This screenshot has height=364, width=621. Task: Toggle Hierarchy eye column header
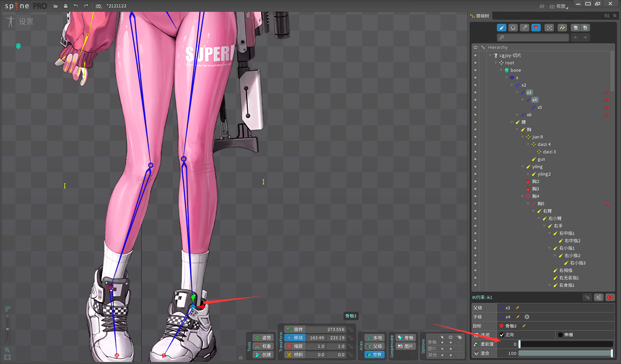475,47
